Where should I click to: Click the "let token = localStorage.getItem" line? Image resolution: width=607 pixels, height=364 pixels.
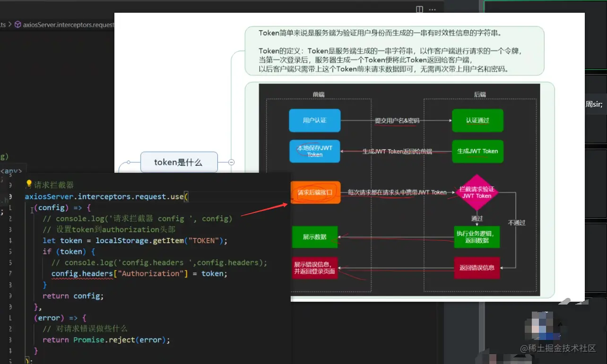click(135, 241)
